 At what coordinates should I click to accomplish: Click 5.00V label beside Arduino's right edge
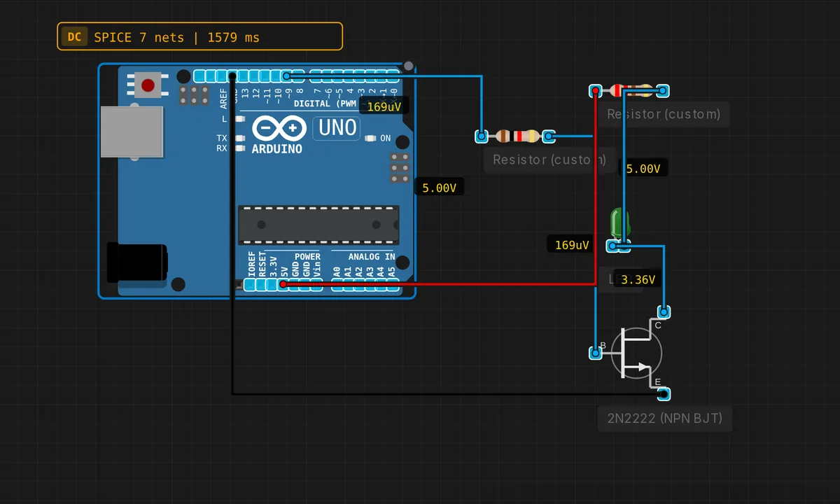click(439, 188)
